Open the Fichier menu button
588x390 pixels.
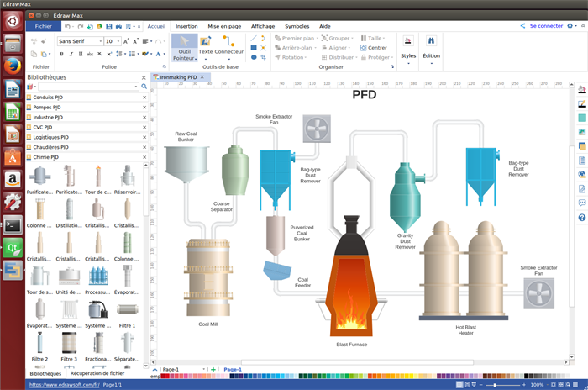click(43, 26)
